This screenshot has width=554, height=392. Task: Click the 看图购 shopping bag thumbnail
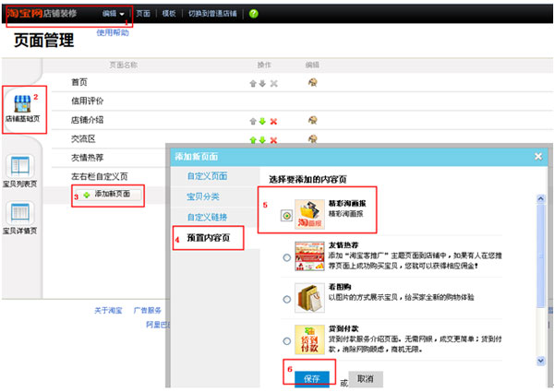(x=309, y=298)
